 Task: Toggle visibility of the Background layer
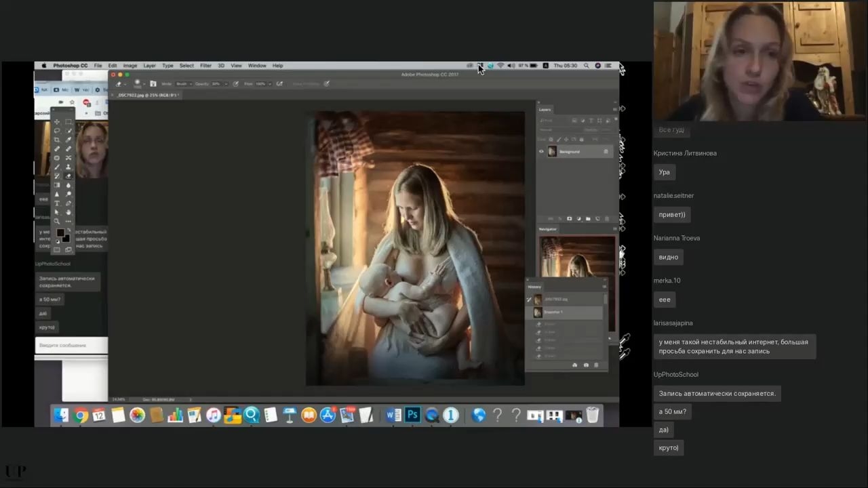[541, 152]
